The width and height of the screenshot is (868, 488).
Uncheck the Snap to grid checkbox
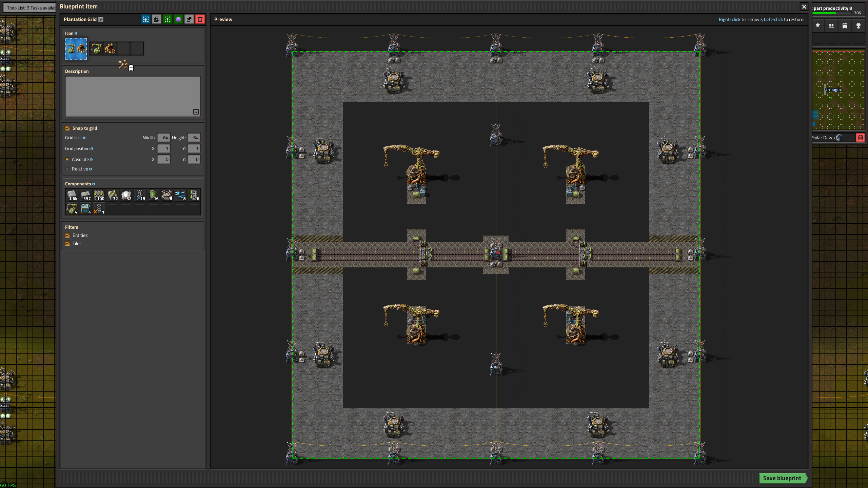[x=67, y=128]
